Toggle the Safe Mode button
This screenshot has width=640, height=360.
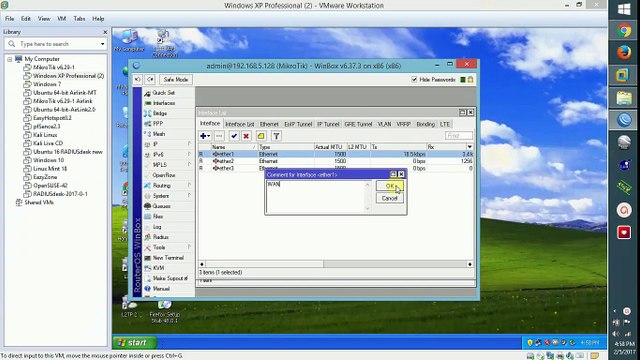[176, 80]
